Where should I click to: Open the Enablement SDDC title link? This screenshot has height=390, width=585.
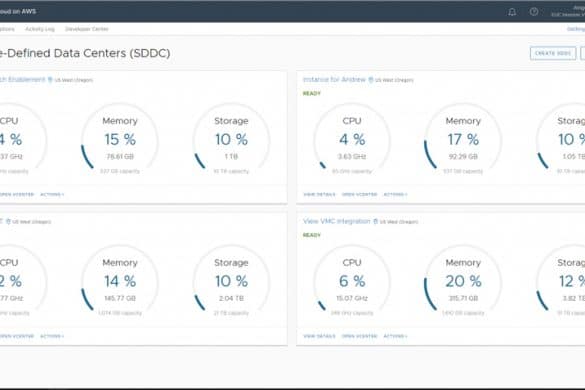point(22,79)
